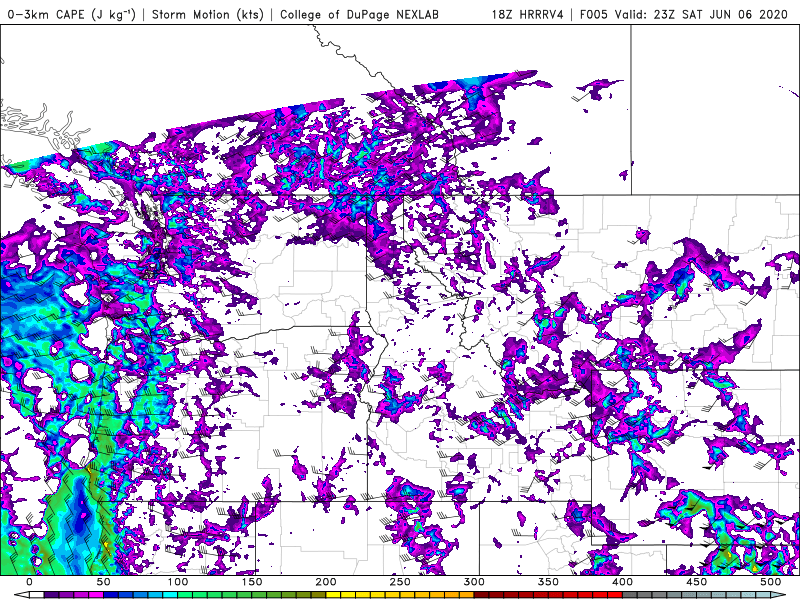800x600 pixels.
Task: Click the '150' label on the color scale
Action: (252, 582)
